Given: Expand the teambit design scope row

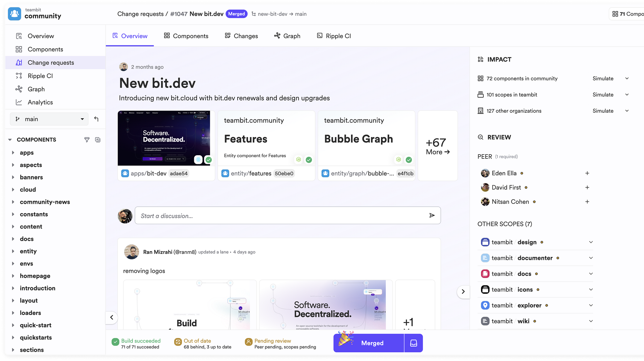Looking at the screenshot, I should point(591,242).
